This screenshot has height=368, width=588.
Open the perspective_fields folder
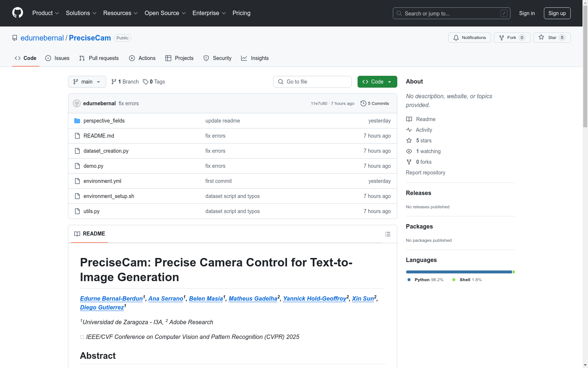(x=104, y=121)
